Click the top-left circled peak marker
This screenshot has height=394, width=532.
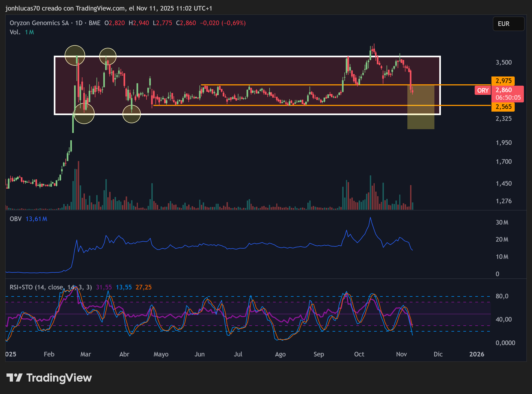(x=75, y=55)
